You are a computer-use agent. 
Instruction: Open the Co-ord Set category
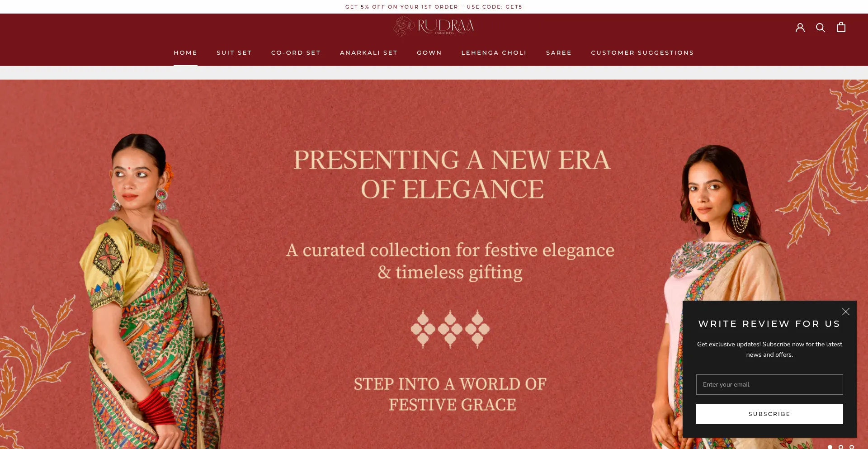pos(296,53)
